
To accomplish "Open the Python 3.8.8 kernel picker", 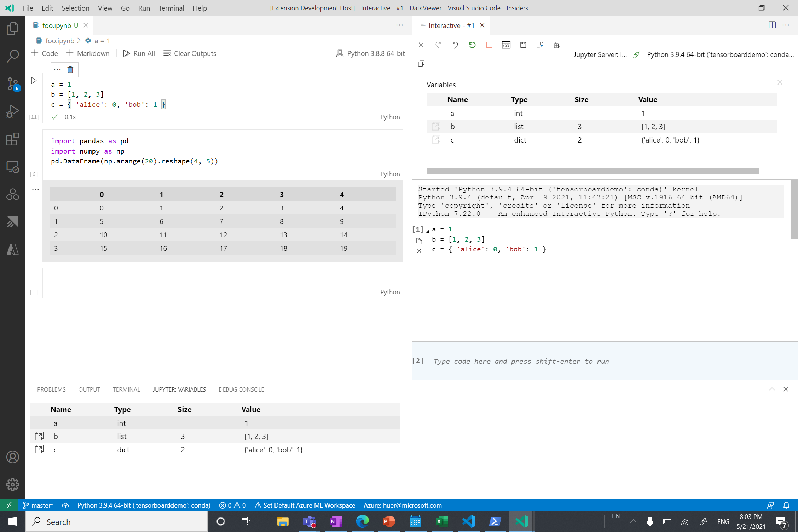I will click(370, 53).
